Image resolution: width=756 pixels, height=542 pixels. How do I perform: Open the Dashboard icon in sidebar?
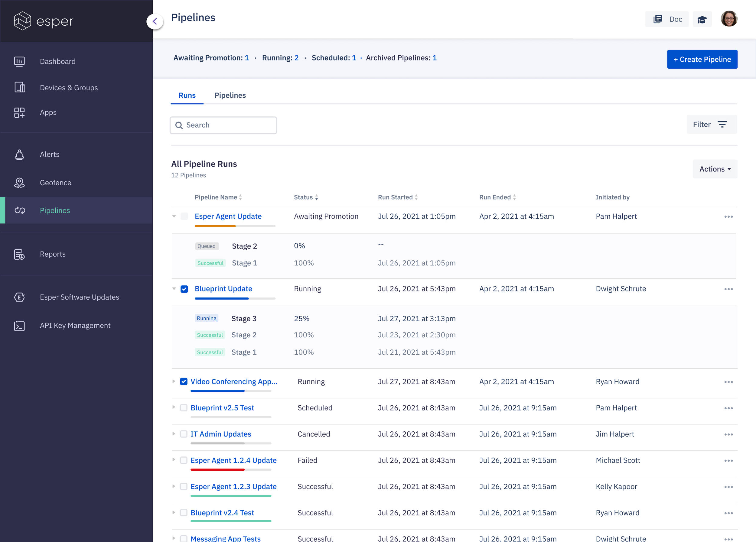pos(19,62)
